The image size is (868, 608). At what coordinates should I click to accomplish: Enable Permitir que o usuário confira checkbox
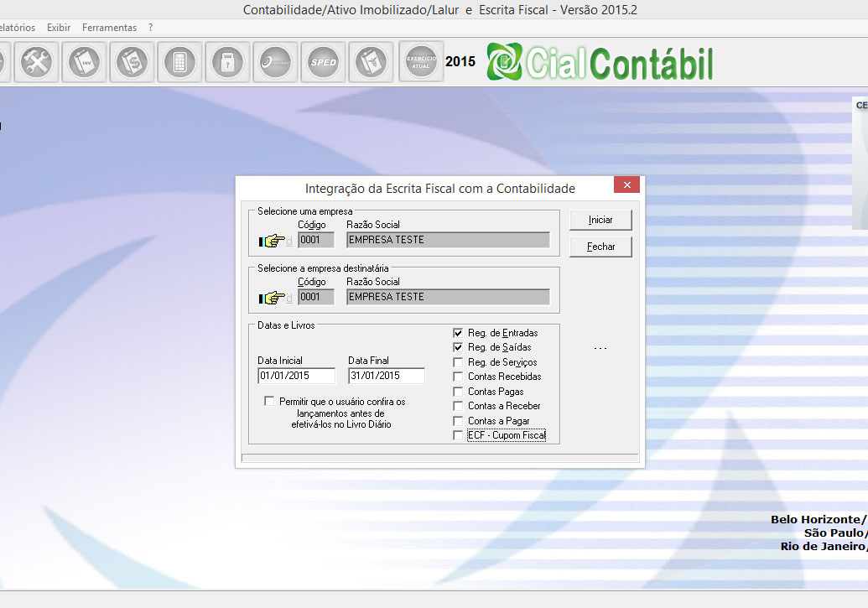tap(269, 402)
